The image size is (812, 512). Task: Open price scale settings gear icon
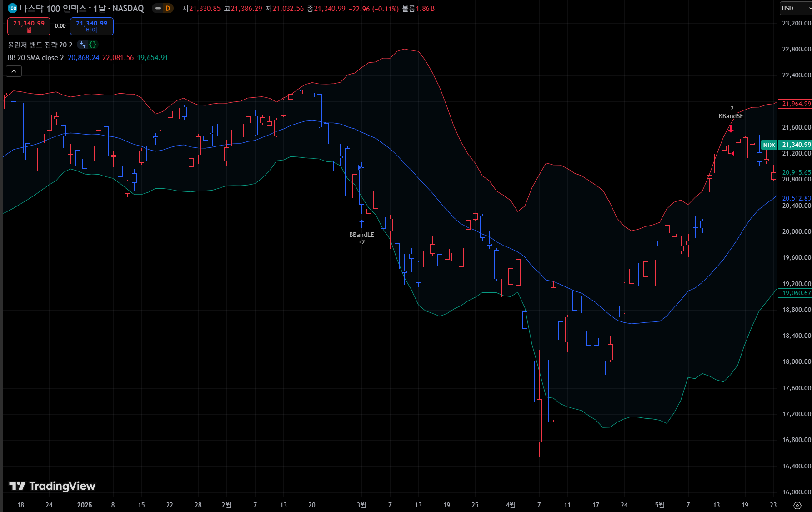(797, 505)
